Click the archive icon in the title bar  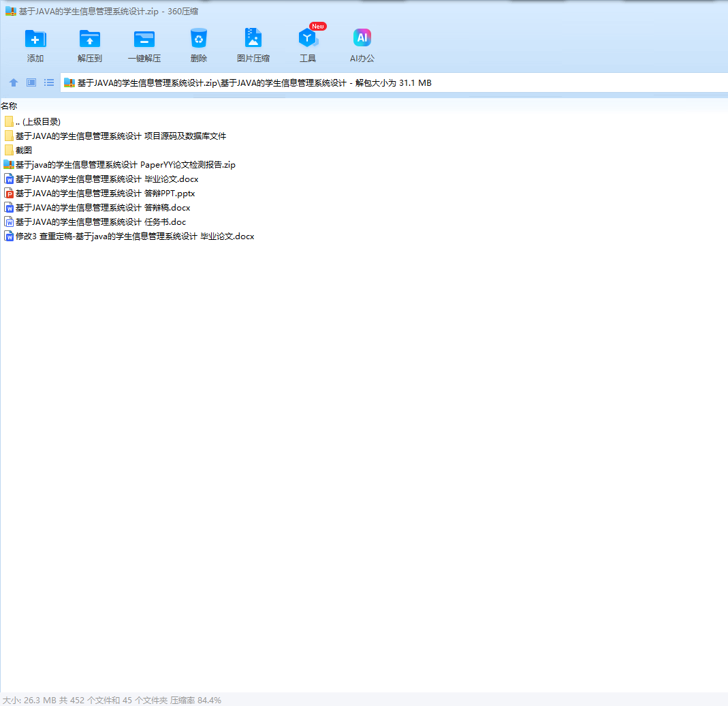pos(11,11)
